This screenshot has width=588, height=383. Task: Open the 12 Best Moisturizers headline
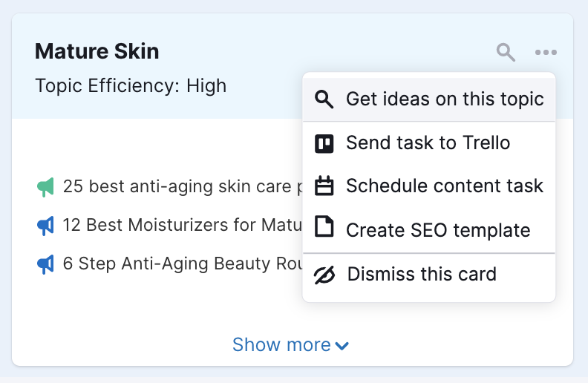[182, 225]
